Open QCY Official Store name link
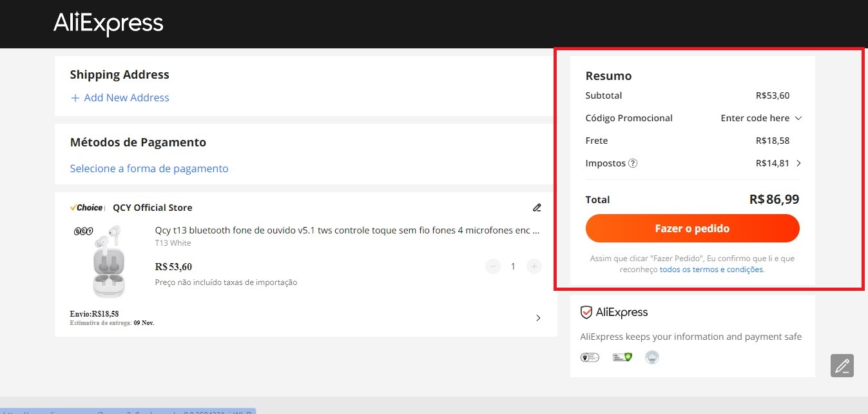868x414 pixels. coord(152,208)
